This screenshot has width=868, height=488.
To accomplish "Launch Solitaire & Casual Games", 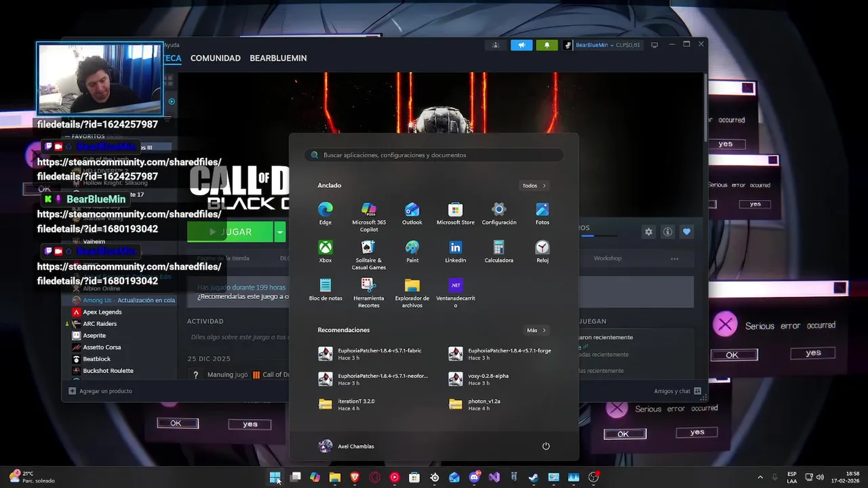I will click(x=369, y=256).
